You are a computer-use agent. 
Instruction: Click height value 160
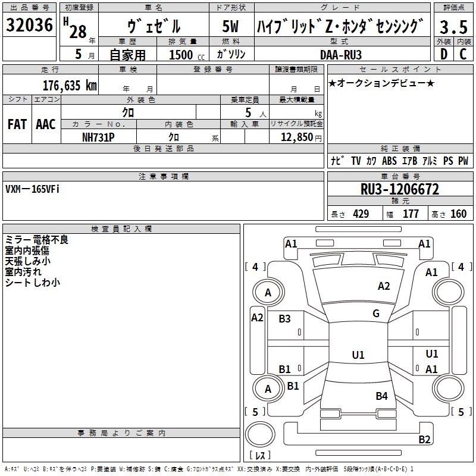click(458, 214)
